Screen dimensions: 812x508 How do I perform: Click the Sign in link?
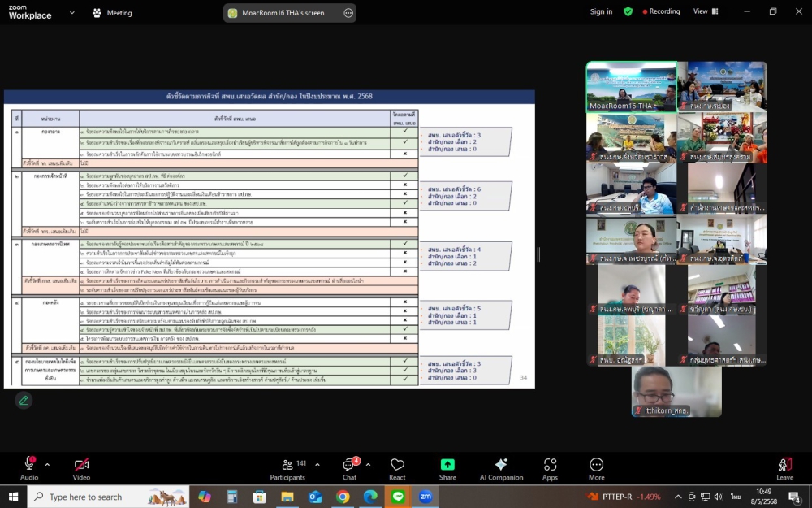click(x=601, y=11)
